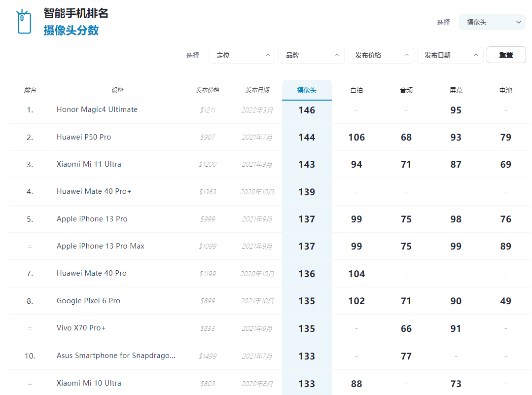Open the 摄像头 score selector dropdown
This screenshot has width=532, height=395.
(x=492, y=22)
